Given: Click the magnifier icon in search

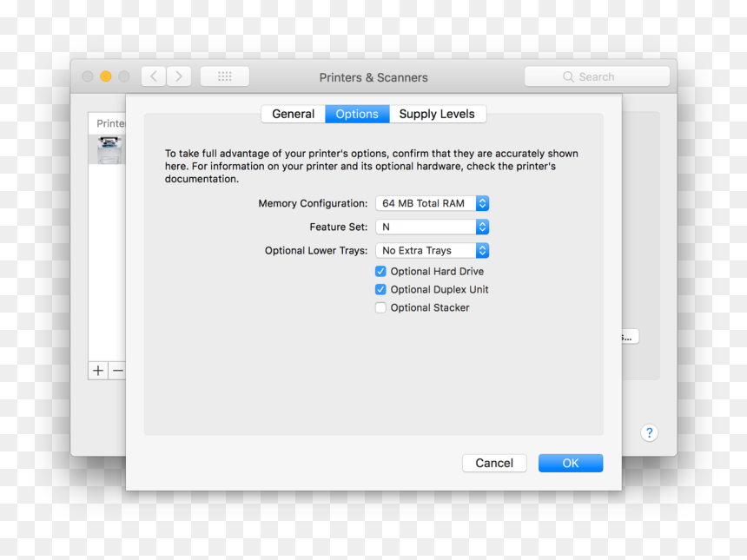Looking at the screenshot, I should (568, 76).
